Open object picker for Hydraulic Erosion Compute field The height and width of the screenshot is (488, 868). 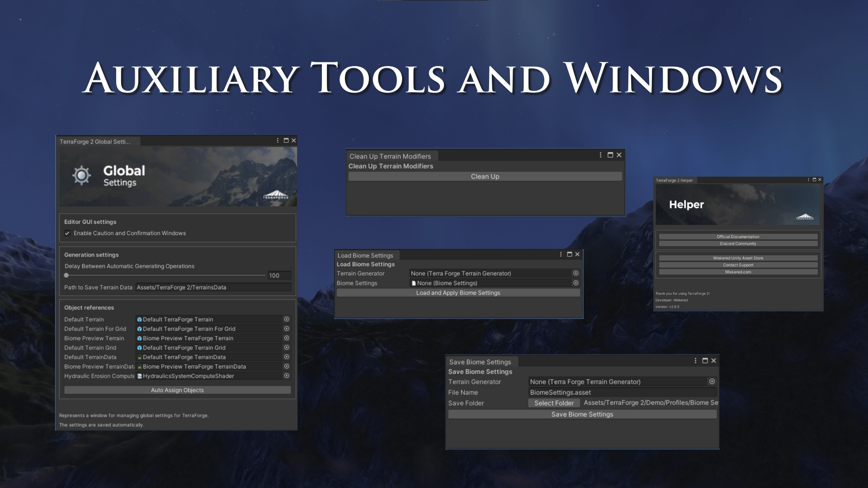pyautogui.click(x=287, y=375)
